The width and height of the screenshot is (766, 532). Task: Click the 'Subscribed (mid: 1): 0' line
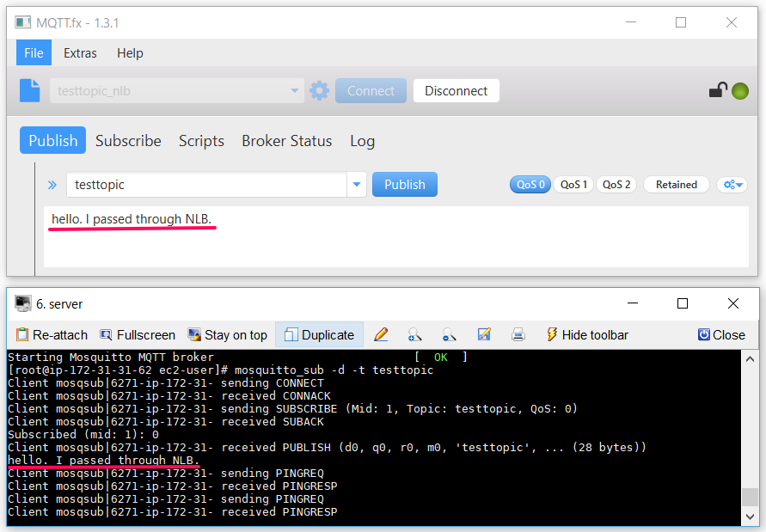coord(83,434)
